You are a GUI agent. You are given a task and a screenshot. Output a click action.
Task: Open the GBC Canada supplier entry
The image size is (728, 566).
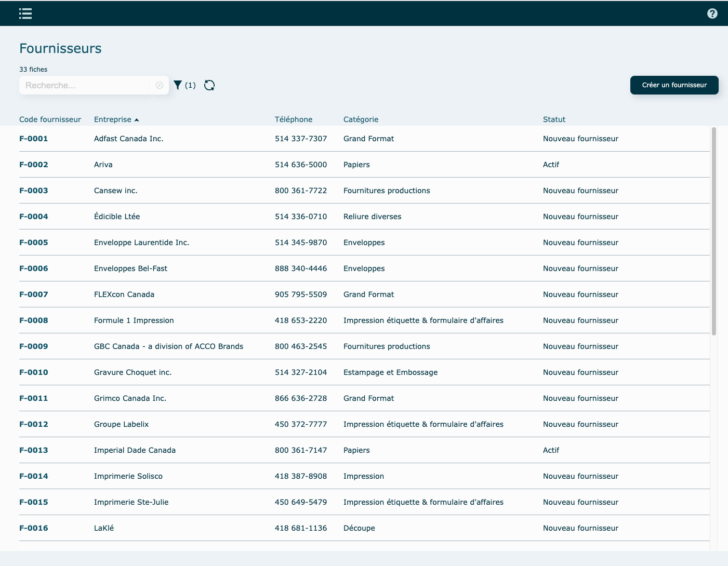[x=168, y=346]
